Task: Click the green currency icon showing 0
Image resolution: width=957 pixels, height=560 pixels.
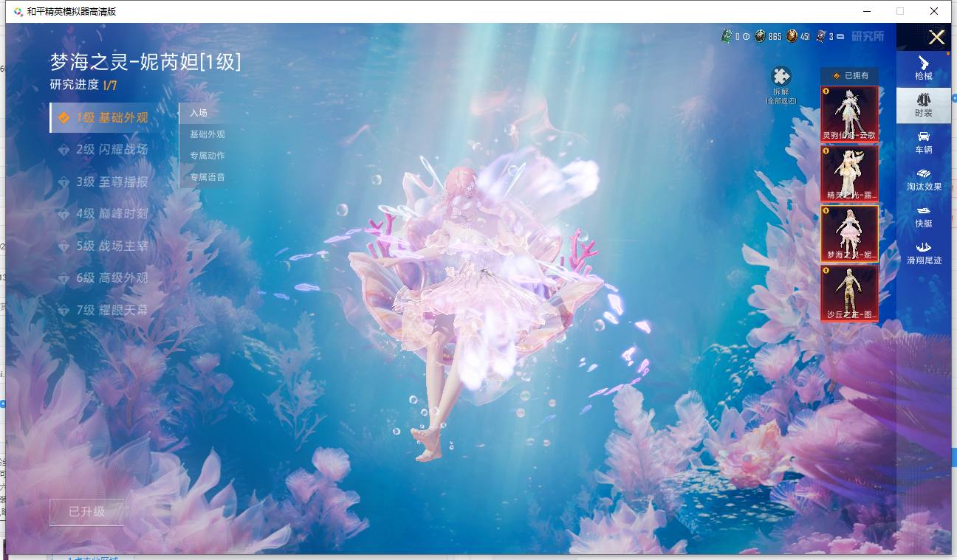Action: [727, 36]
